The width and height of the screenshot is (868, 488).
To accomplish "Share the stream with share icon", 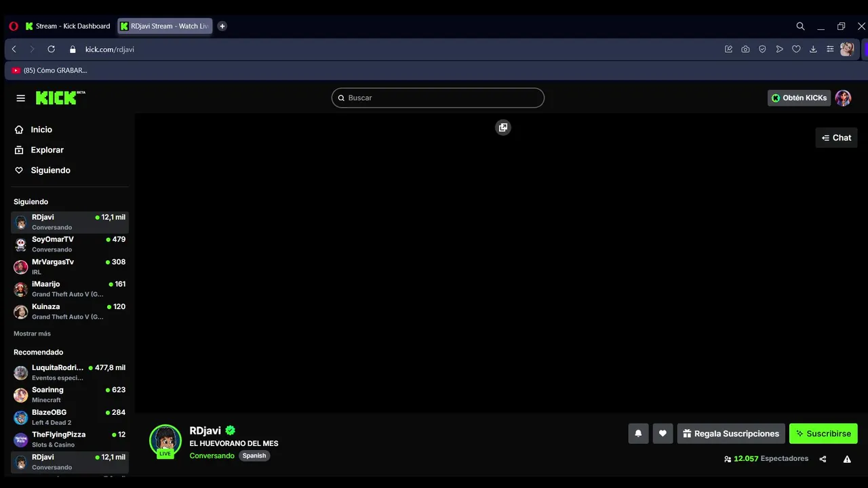I will coord(823,459).
